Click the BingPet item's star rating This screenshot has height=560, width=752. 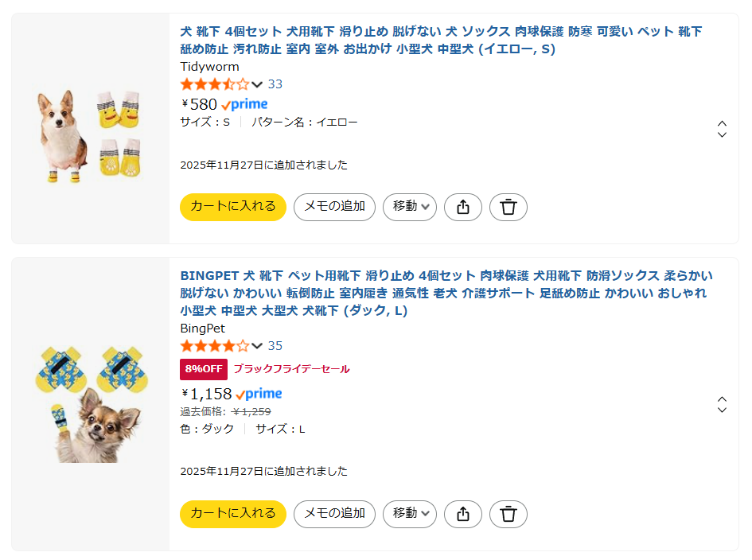(x=215, y=346)
